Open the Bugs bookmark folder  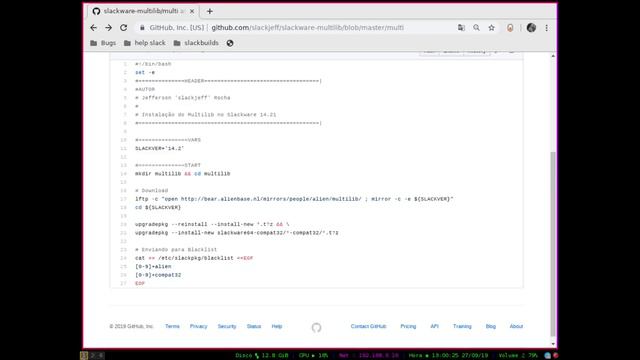103,43
